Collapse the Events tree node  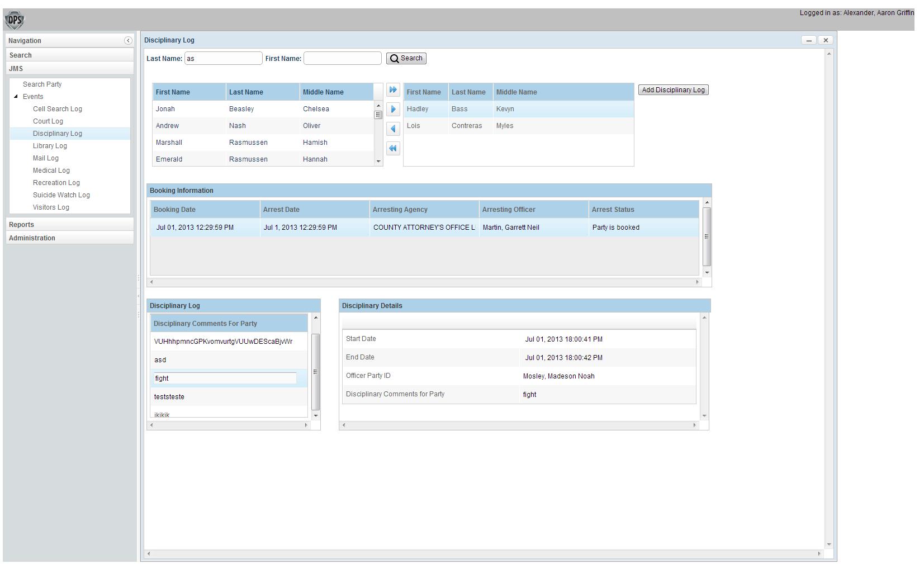(x=16, y=96)
